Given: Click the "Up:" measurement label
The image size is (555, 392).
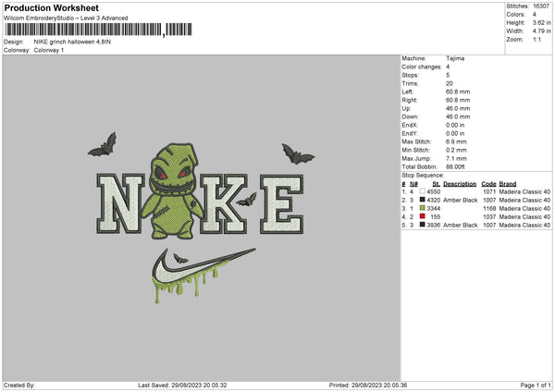Looking at the screenshot, I should [x=406, y=108].
